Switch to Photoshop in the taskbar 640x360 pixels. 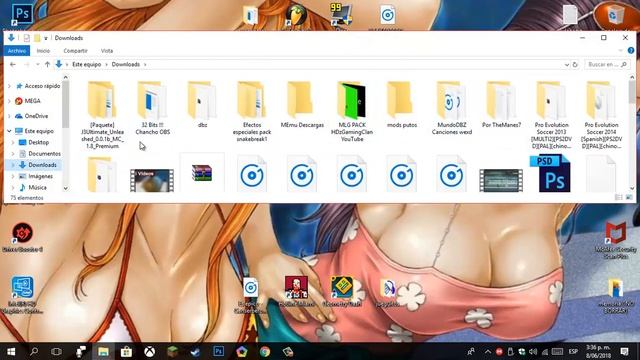pyautogui.click(x=218, y=351)
